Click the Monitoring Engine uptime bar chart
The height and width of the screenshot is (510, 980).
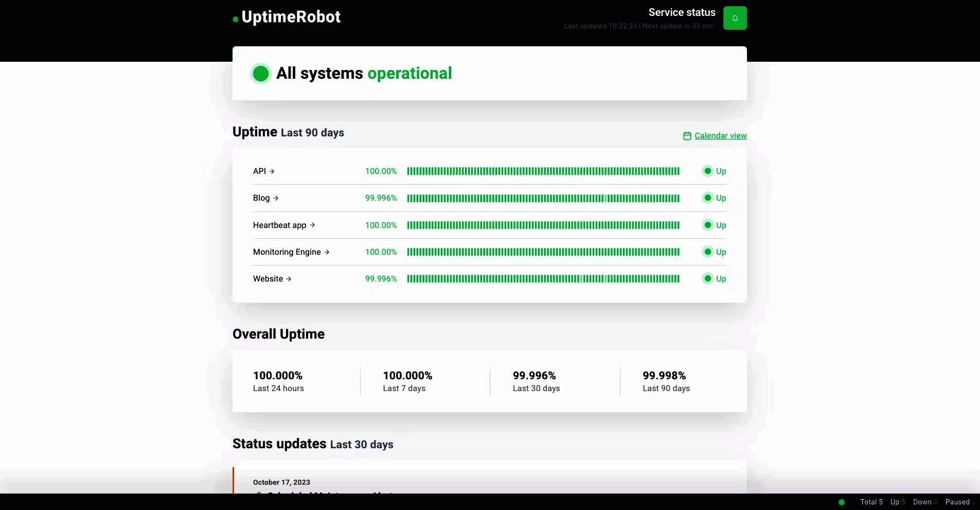543,252
